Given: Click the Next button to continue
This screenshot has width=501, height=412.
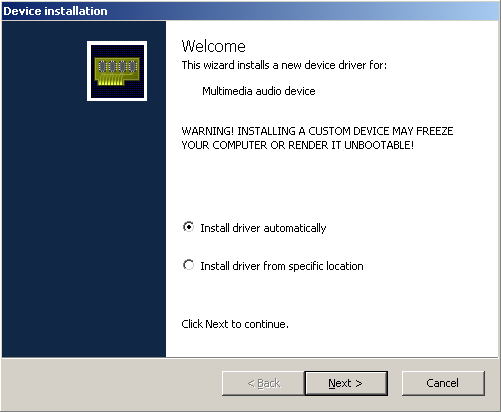Looking at the screenshot, I should (x=346, y=383).
